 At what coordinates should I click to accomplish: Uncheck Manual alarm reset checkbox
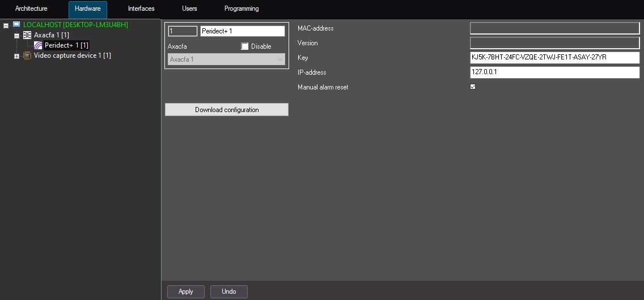[x=473, y=87]
